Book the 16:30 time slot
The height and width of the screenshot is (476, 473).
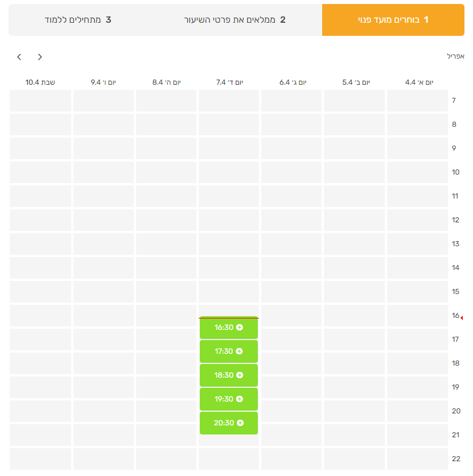coord(224,328)
